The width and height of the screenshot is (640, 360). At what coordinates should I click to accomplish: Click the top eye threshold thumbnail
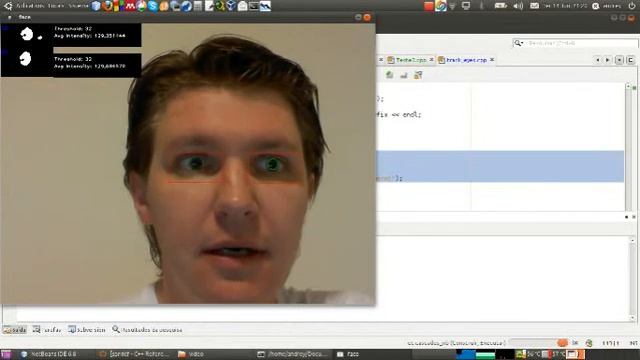point(27,34)
